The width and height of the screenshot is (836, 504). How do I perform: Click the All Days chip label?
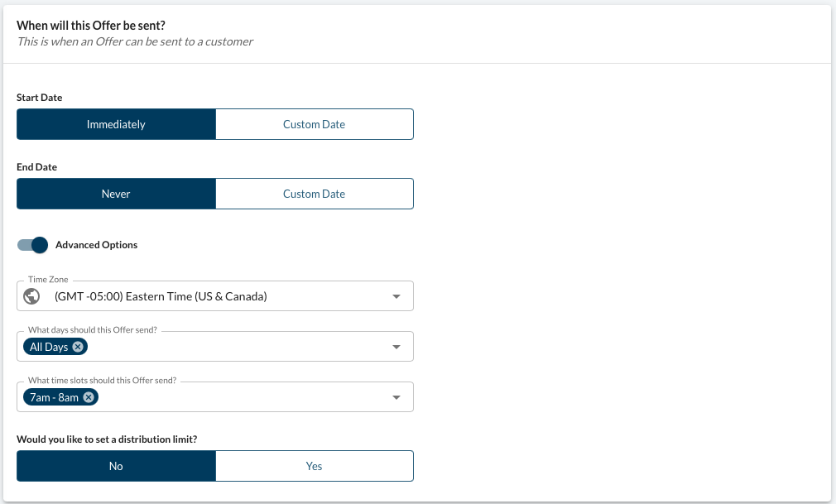(49, 347)
